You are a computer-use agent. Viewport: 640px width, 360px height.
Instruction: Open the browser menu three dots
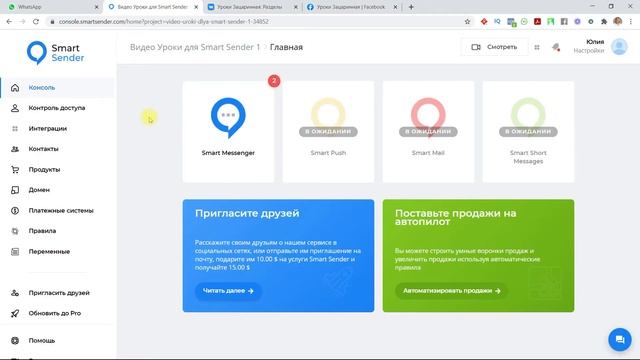(x=631, y=22)
